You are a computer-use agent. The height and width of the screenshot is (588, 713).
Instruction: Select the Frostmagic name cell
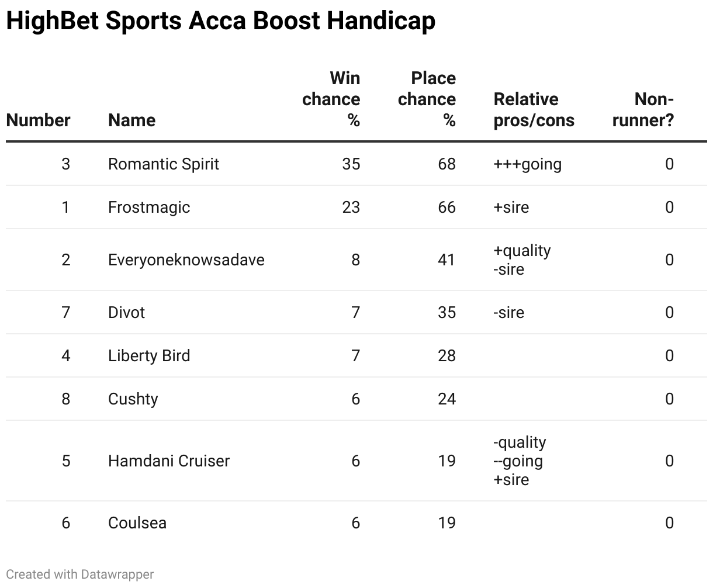(x=149, y=207)
